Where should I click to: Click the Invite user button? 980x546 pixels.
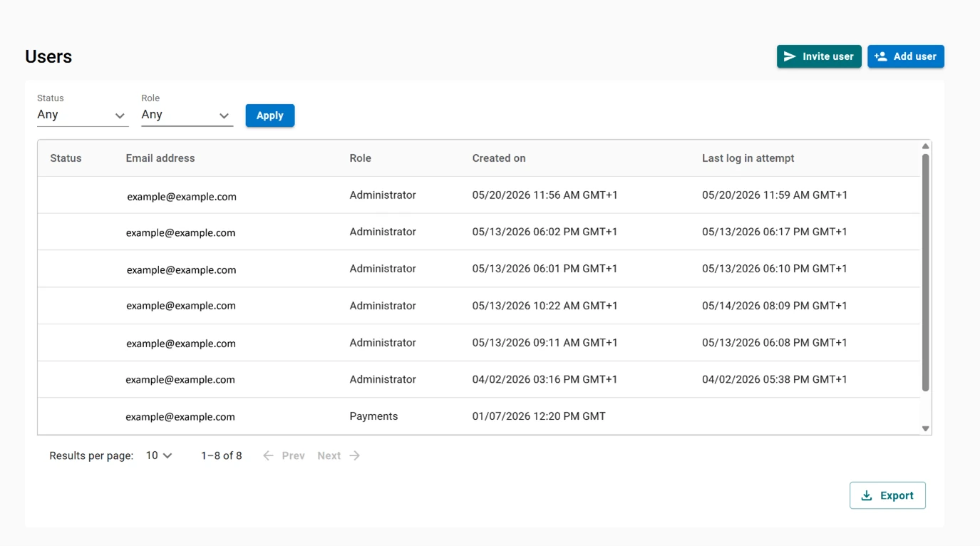point(819,56)
